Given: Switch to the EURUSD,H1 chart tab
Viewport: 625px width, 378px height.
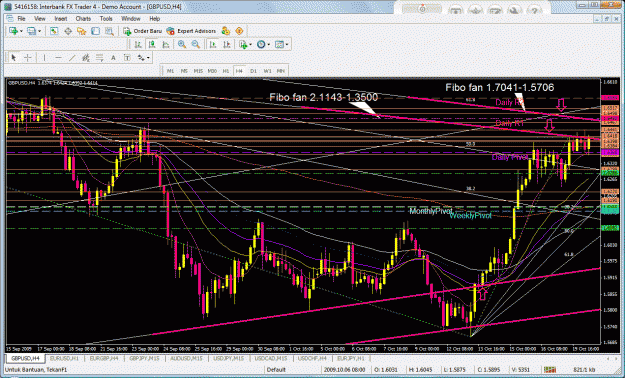Looking at the screenshot, I should (x=64, y=358).
